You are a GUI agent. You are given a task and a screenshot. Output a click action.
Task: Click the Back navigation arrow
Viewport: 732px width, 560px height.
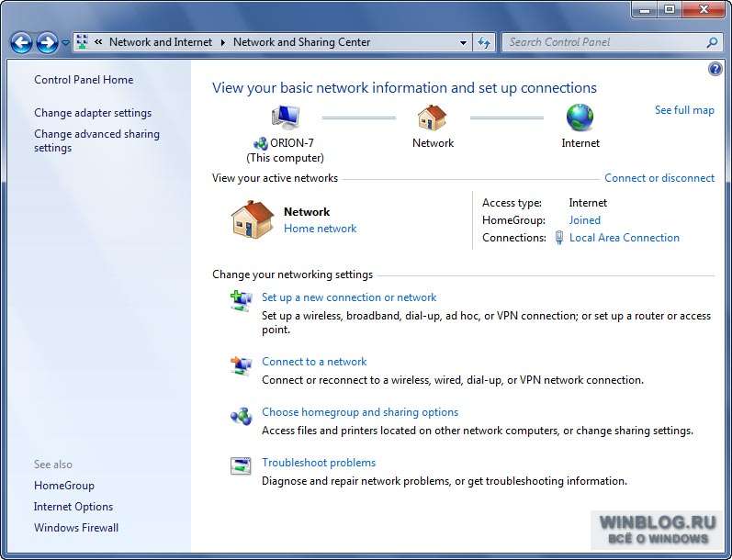[x=21, y=43]
